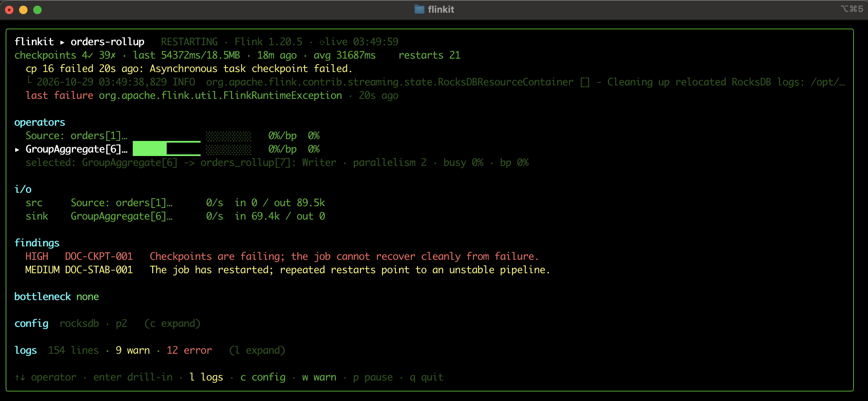Click the 'rocksdb' state backend value
Screen dimensions: 868x401
pos(79,324)
